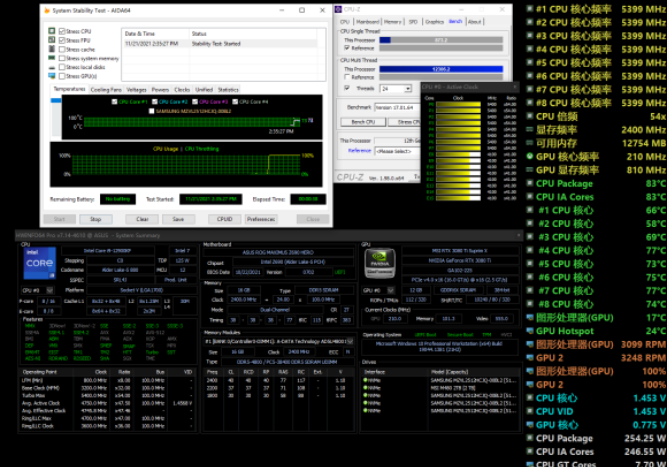Open the SPD tab in CPU-Z
Image resolution: width=669 pixels, height=467 pixels.
(x=413, y=22)
